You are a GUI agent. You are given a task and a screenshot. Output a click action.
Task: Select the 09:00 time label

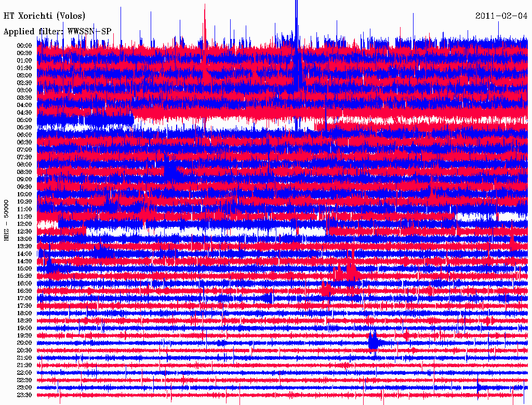point(24,180)
